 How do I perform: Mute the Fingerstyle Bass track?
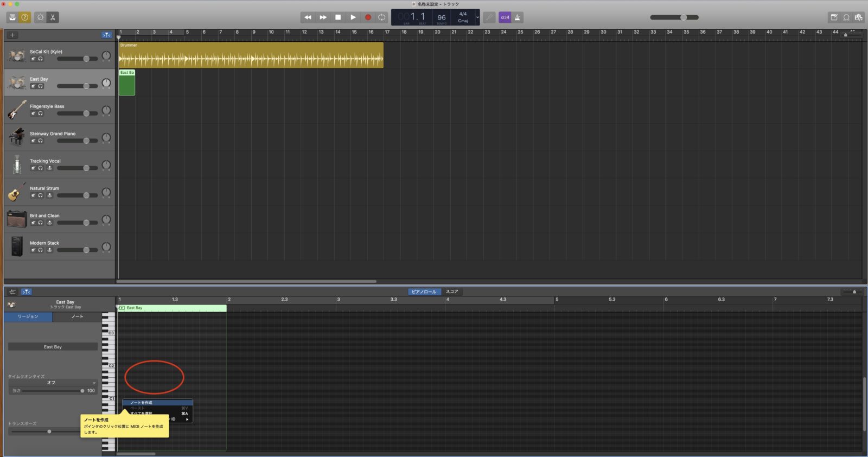click(33, 113)
